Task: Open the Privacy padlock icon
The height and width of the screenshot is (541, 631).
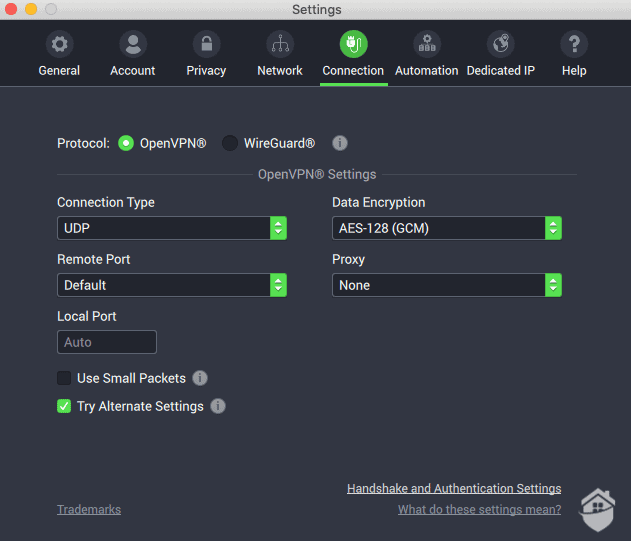Action: (206, 44)
